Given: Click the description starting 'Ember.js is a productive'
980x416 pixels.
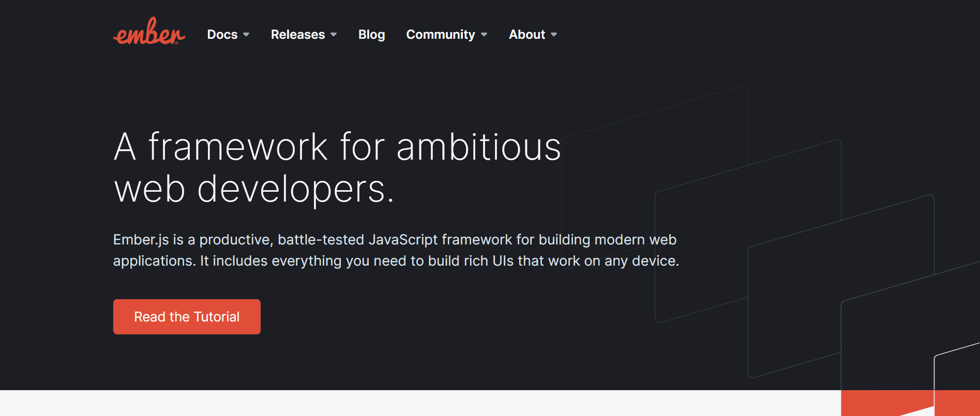Looking at the screenshot, I should [396, 250].
